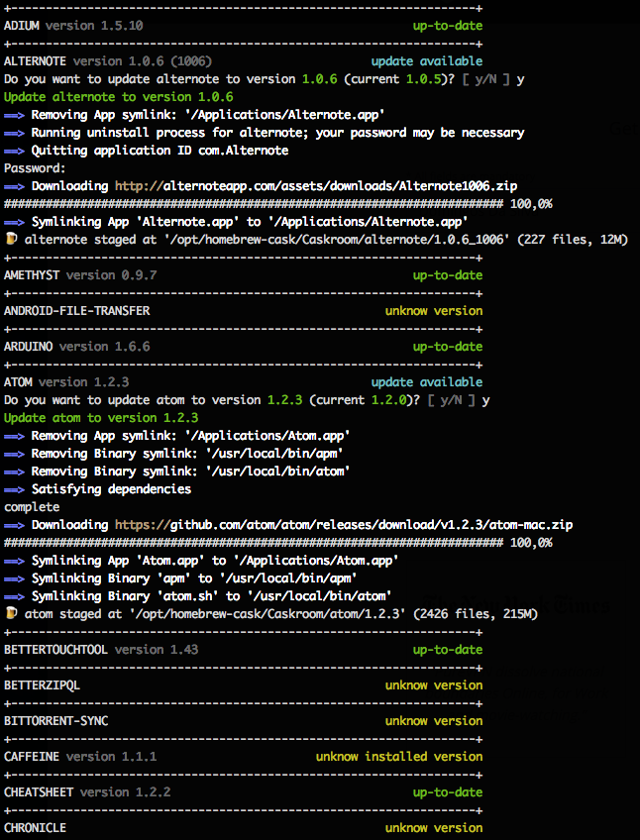Click 'unknow installed version' beside CAFFEINE
The width and height of the screenshot is (640, 840).
click(399, 757)
